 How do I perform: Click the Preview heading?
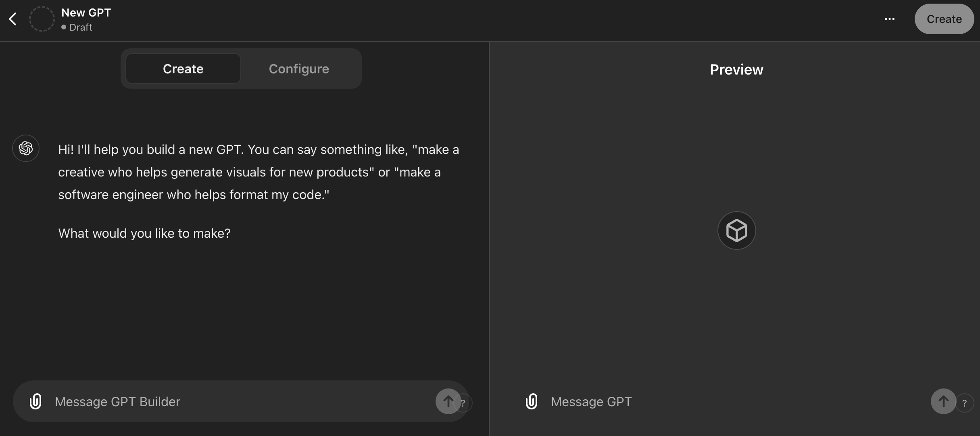[x=736, y=70]
